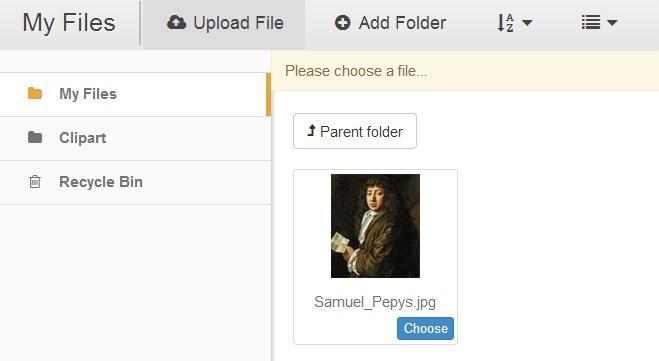Select My Files in the sidebar

(135, 94)
